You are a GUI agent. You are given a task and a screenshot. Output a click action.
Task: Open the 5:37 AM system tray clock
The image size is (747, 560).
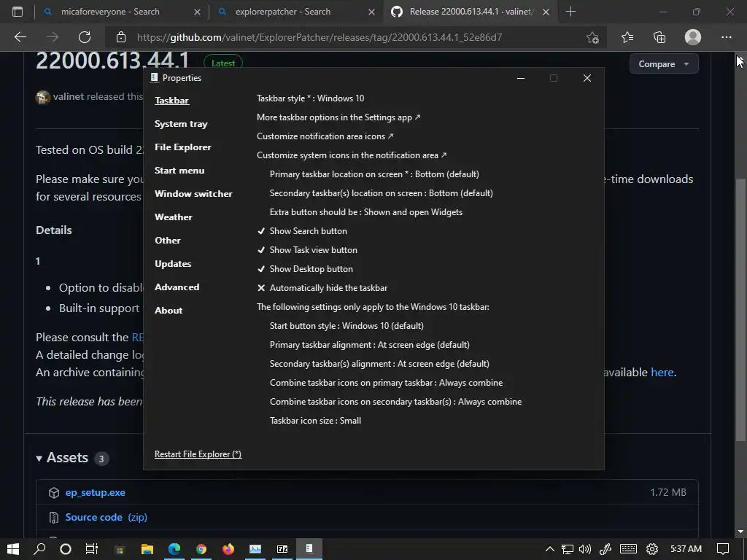pos(686,549)
